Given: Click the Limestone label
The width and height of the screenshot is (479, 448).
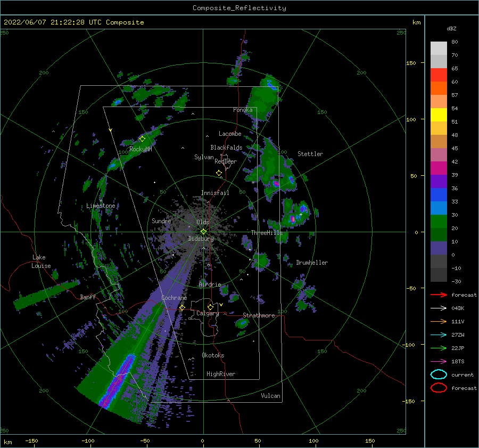Looking at the screenshot, I should pyautogui.click(x=101, y=206).
